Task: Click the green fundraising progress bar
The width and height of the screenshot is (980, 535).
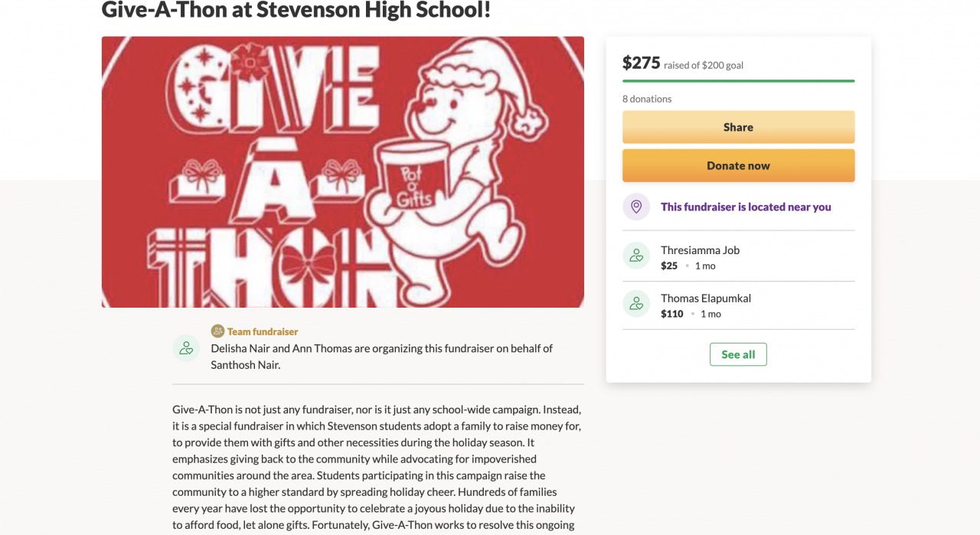Action: click(738, 80)
